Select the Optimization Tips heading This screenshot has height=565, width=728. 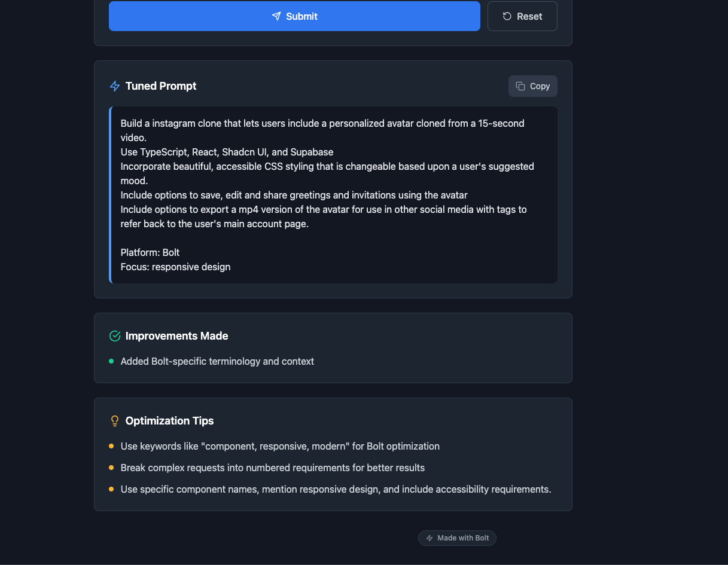(169, 421)
